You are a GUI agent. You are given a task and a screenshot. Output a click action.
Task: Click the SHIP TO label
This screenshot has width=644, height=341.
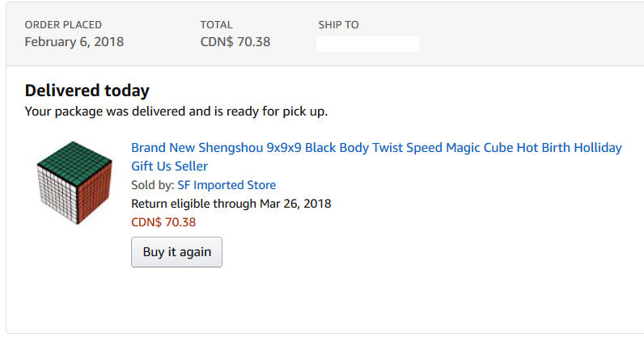pos(338,24)
